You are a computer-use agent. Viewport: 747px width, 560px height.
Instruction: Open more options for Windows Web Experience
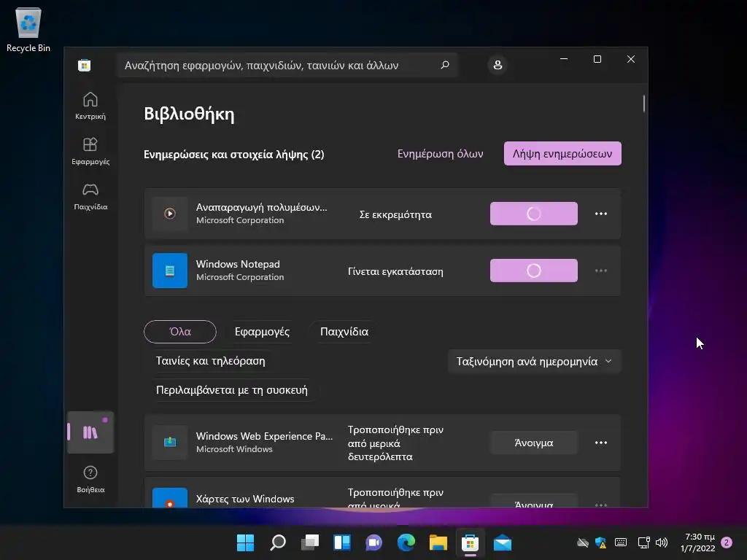[x=601, y=443]
